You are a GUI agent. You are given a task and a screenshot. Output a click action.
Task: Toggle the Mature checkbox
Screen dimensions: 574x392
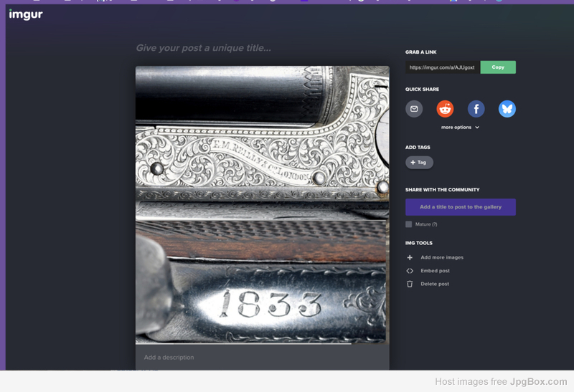click(x=408, y=224)
